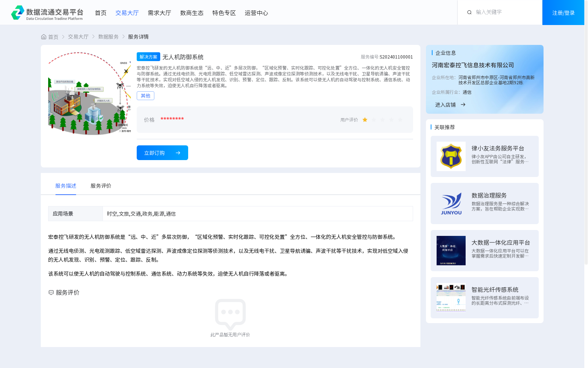Screen dimensions: 588x368
Task: Click the service number S202401100001
Action: [x=396, y=57]
